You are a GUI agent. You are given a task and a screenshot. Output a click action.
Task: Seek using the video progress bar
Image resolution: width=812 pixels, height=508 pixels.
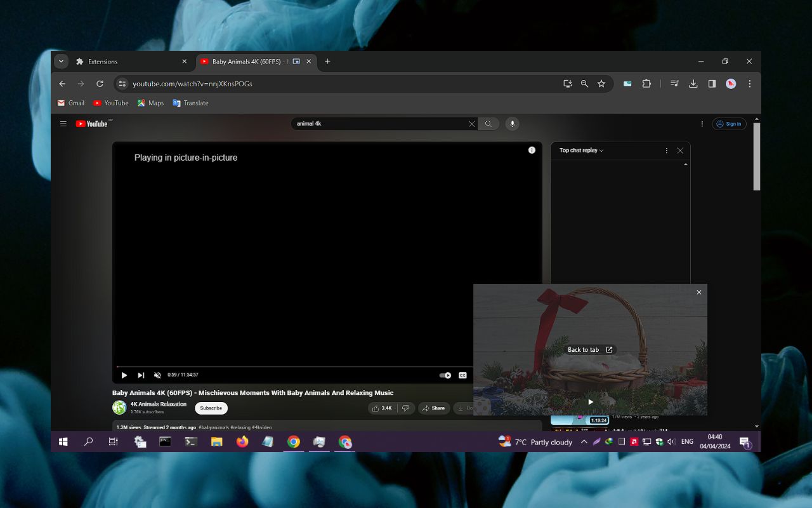(x=285, y=366)
